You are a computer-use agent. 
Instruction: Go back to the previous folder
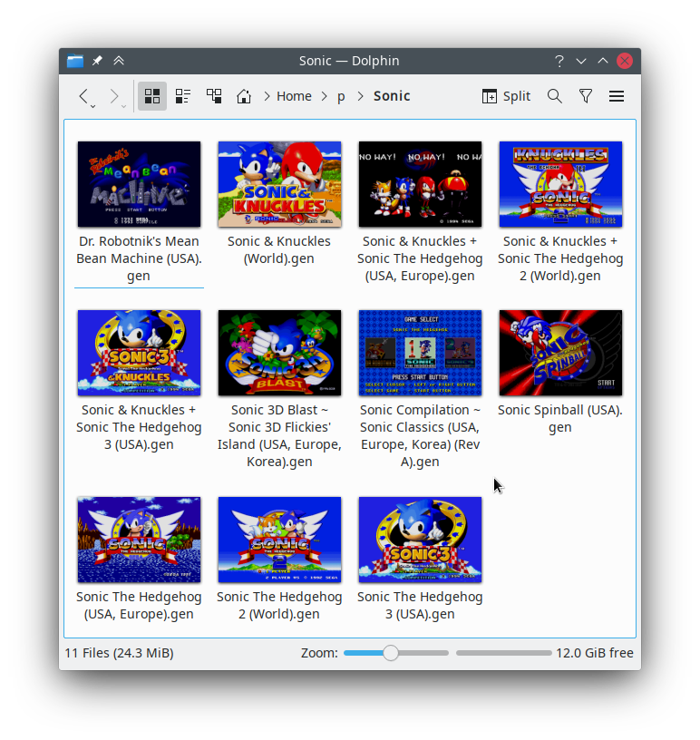(83, 96)
